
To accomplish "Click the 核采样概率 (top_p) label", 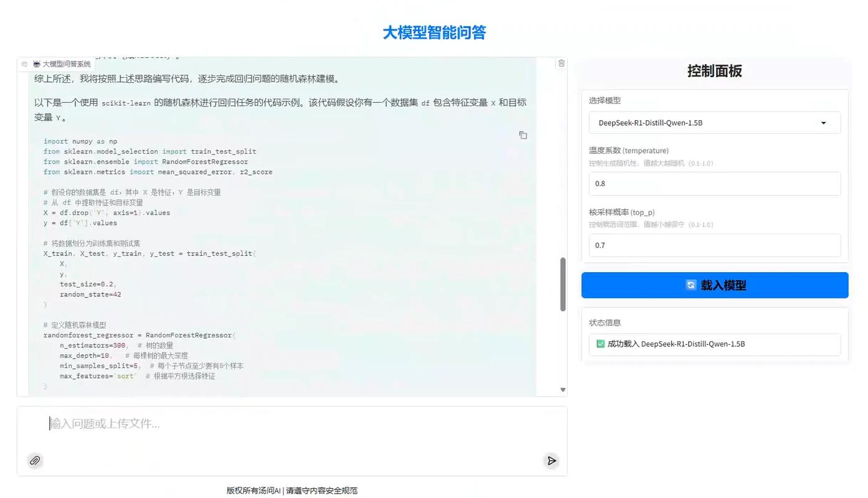I will (622, 212).
